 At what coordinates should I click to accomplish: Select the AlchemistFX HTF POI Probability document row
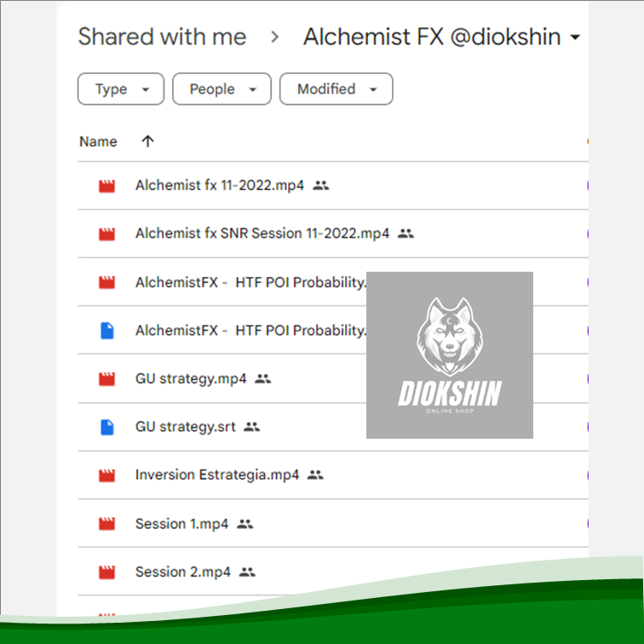pyautogui.click(x=333, y=331)
